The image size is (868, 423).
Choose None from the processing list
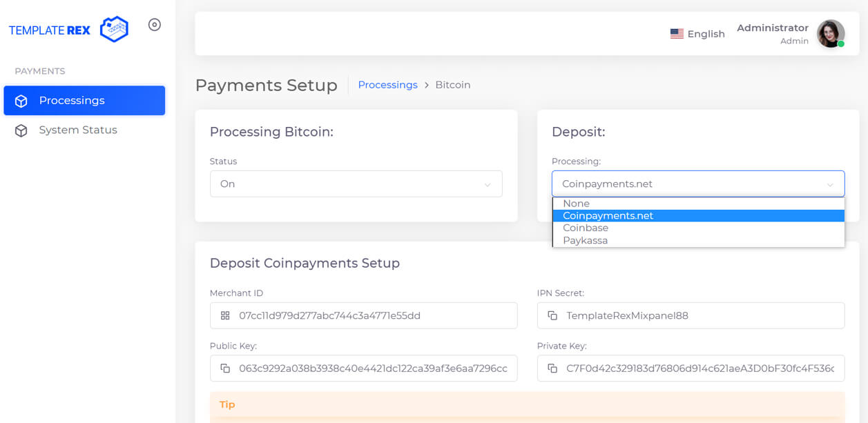(698, 204)
